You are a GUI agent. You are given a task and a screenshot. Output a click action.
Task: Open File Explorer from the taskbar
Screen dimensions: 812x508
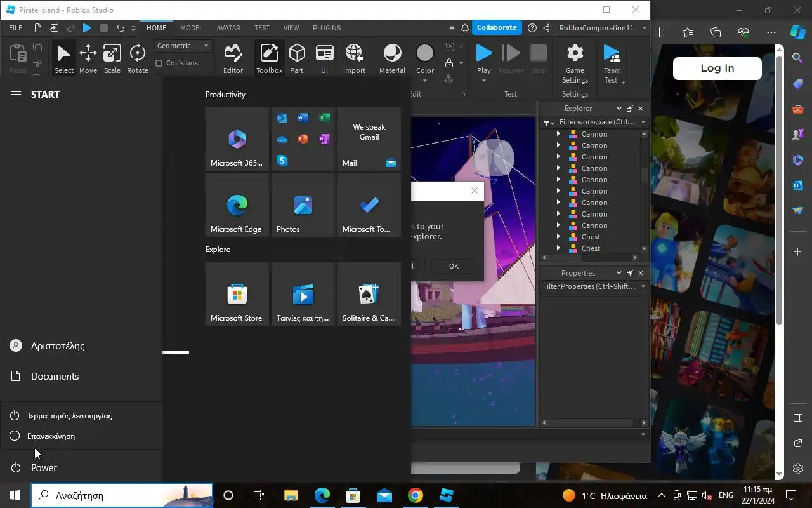pos(291,495)
